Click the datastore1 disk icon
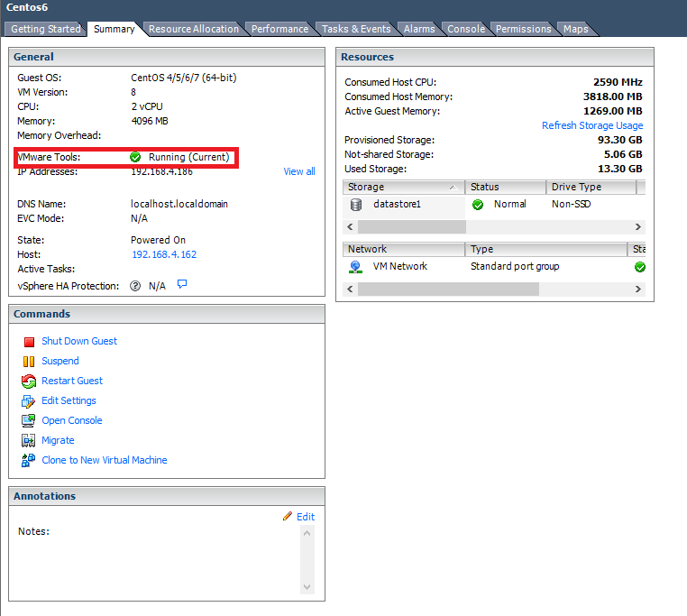The width and height of the screenshot is (687, 616). (x=356, y=205)
